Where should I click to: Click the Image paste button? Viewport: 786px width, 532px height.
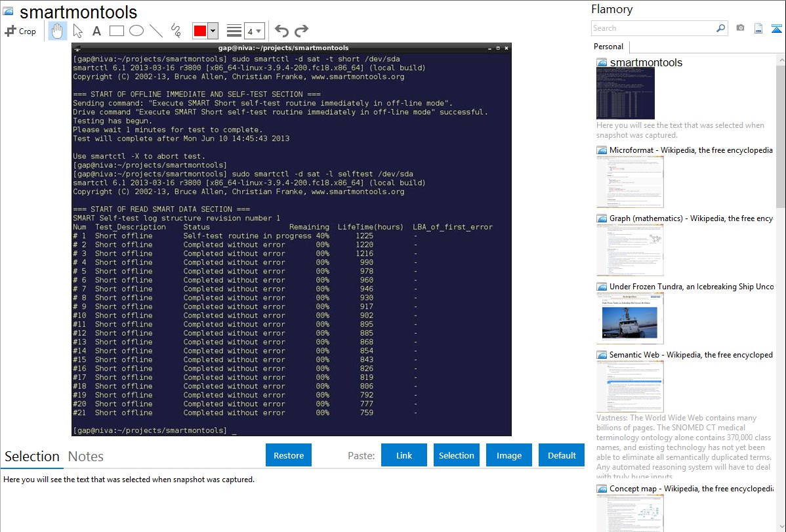click(508, 455)
